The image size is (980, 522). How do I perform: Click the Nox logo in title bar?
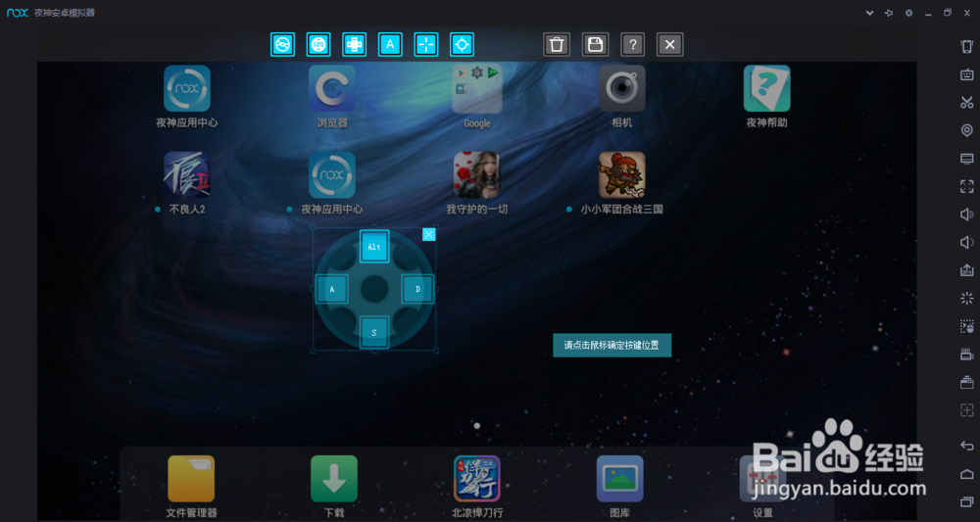[x=18, y=13]
